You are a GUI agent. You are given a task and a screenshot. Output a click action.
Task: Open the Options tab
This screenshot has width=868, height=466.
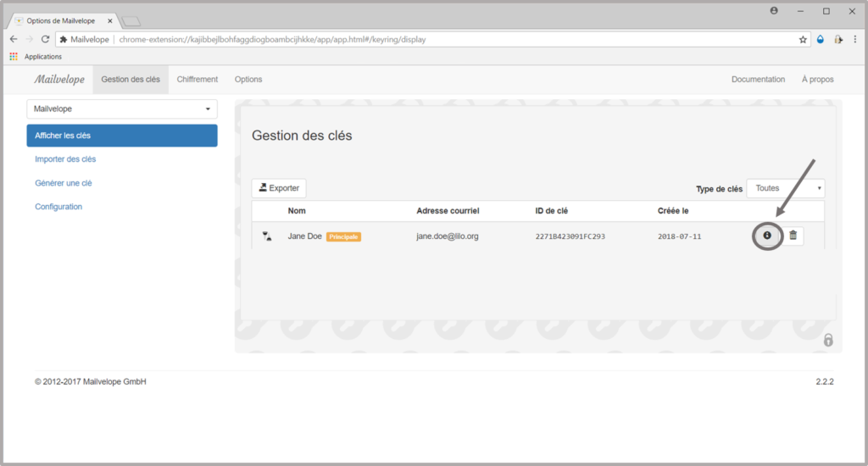click(248, 80)
